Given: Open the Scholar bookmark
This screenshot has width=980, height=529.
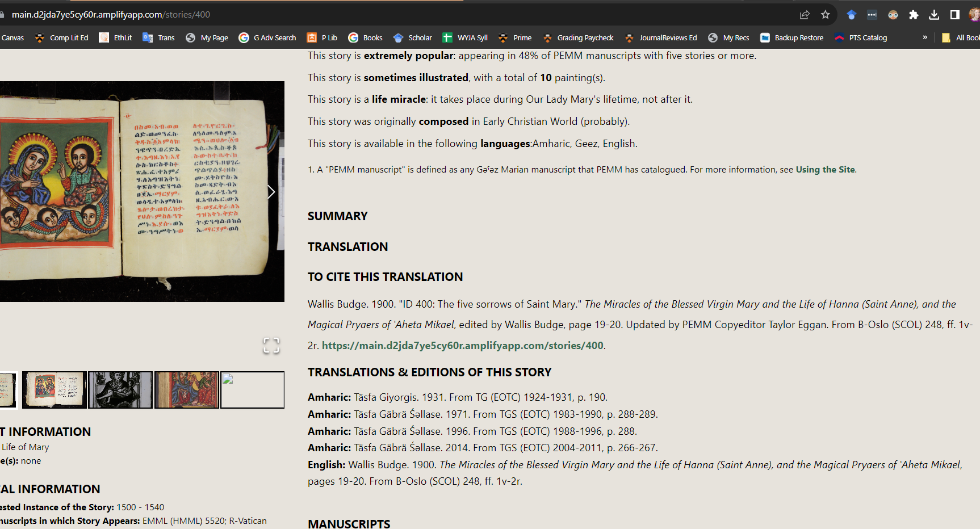Looking at the screenshot, I should [x=418, y=37].
